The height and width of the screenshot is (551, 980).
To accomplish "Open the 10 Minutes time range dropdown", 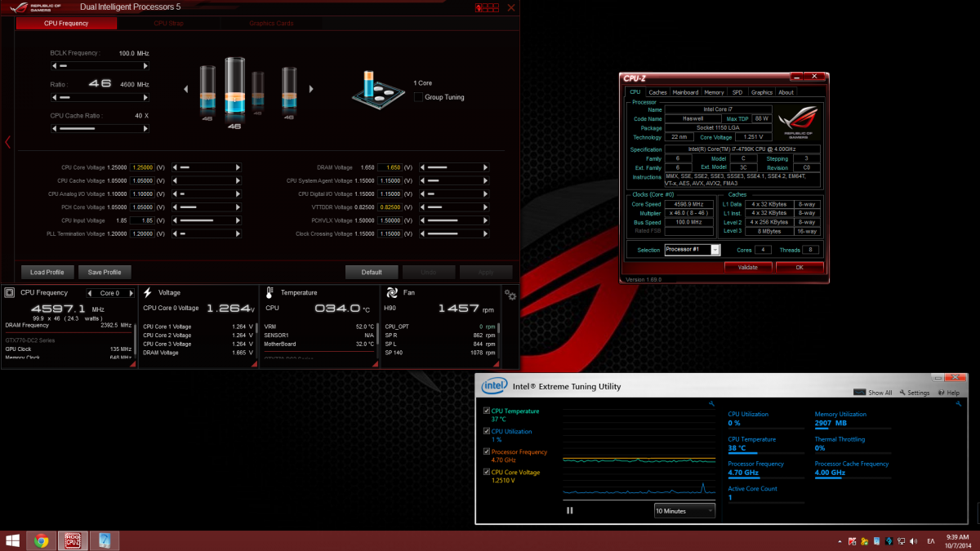I will (684, 510).
